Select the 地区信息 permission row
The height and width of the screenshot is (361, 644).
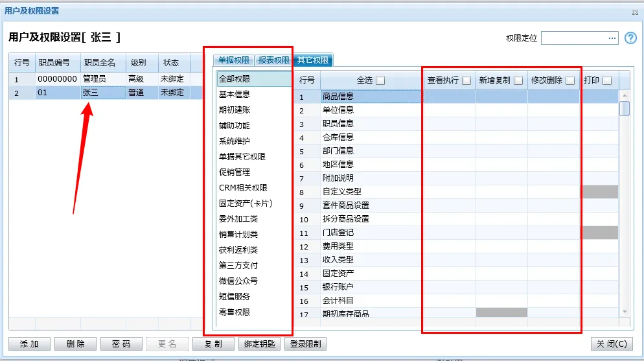(x=456, y=165)
